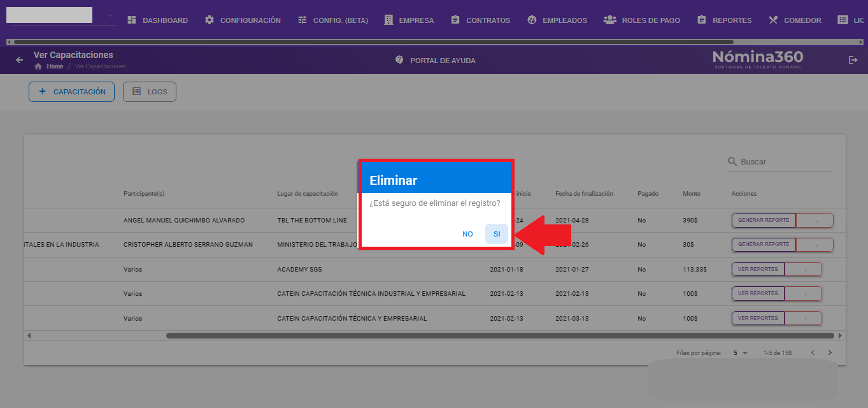Viewport: 868px width, 408px height.
Task: Click the back arrow beside Ver Capacitaciones
Action: coord(20,60)
